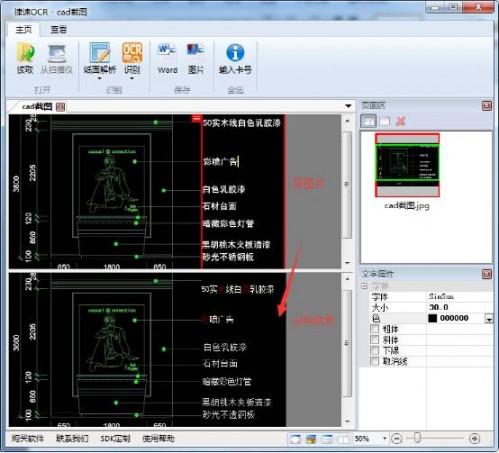
Task: Click the 图片 save image icon
Action: pyautogui.click(x=196, y=50)
